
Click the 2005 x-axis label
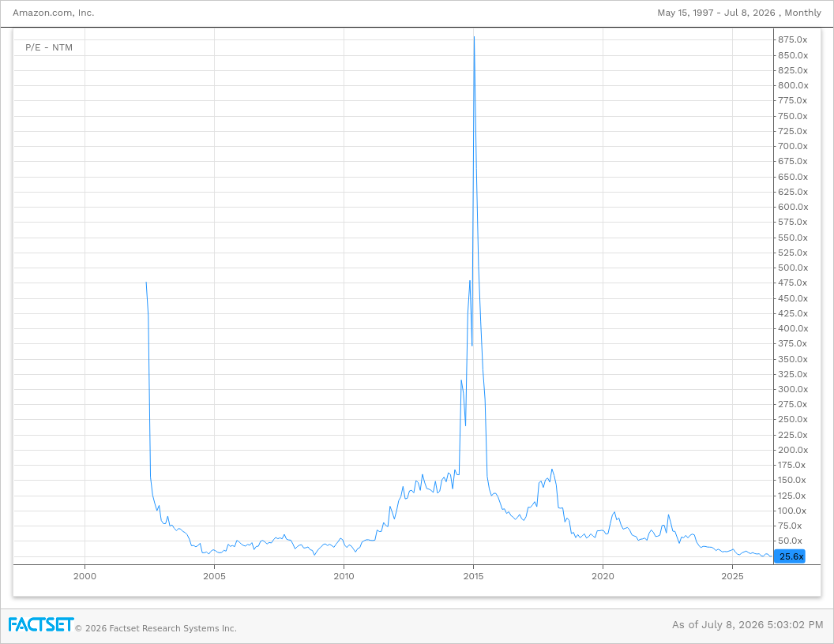click(214, 576)
